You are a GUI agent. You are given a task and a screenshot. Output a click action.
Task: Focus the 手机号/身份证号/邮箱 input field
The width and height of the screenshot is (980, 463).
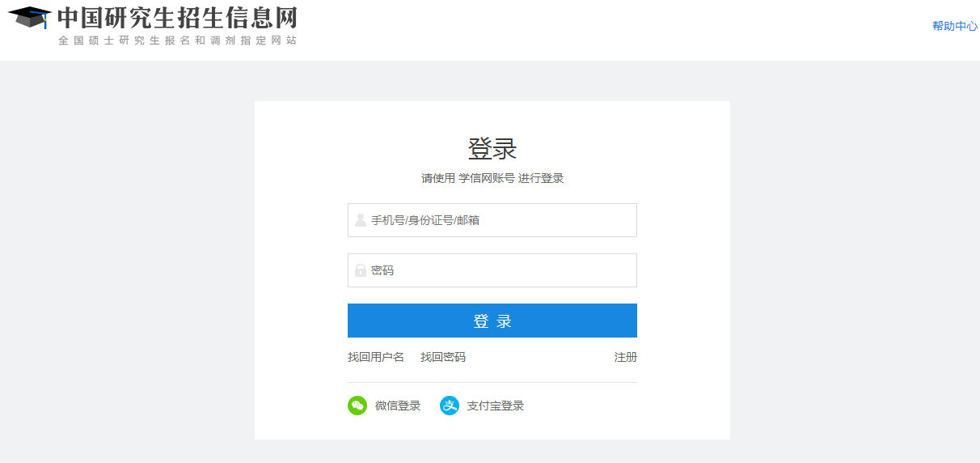501,220
